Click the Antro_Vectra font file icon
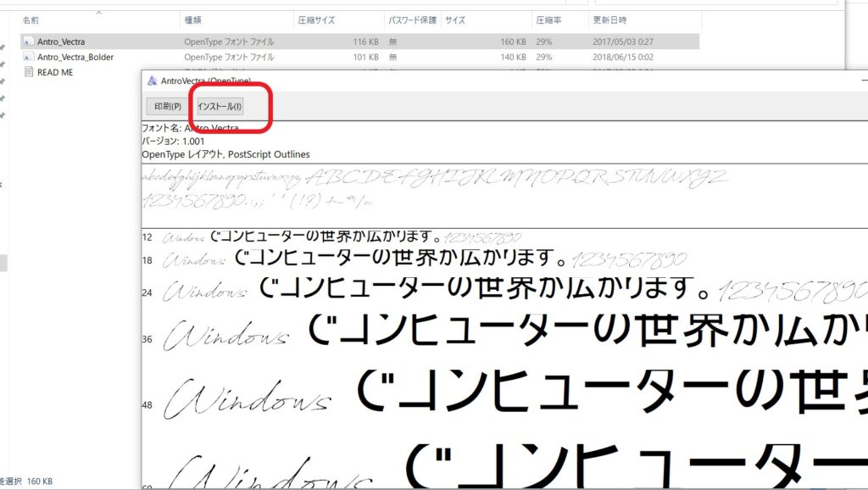The image size is (868, 490). [28, 42]
